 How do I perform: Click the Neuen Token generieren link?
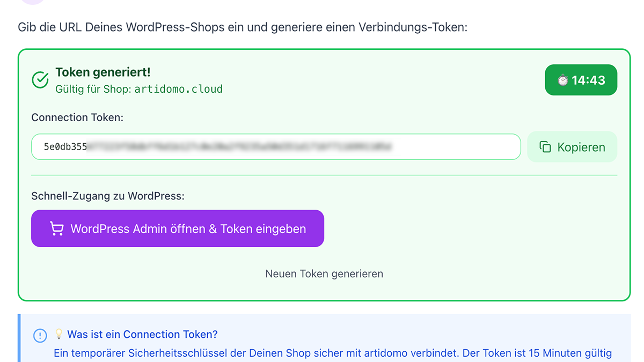coord(323,274)
